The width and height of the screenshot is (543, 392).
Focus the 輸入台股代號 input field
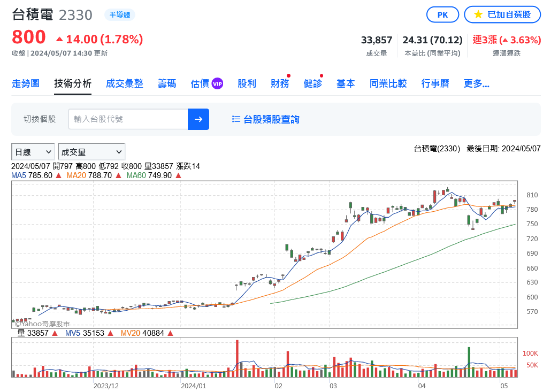click(128, 119)
